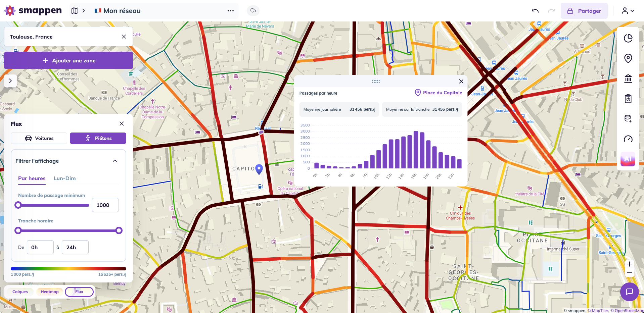Viewport: 644px width, 313px height.
Task: Open the location pin tool in sidebar
Action: pos(628,58)
